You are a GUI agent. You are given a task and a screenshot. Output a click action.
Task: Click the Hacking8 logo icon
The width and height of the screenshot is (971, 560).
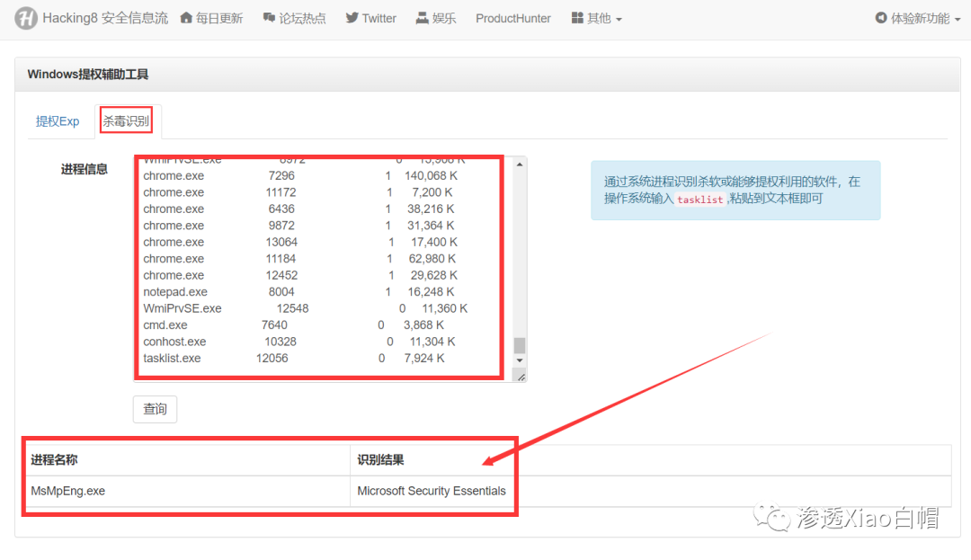(x=26, y=18)
